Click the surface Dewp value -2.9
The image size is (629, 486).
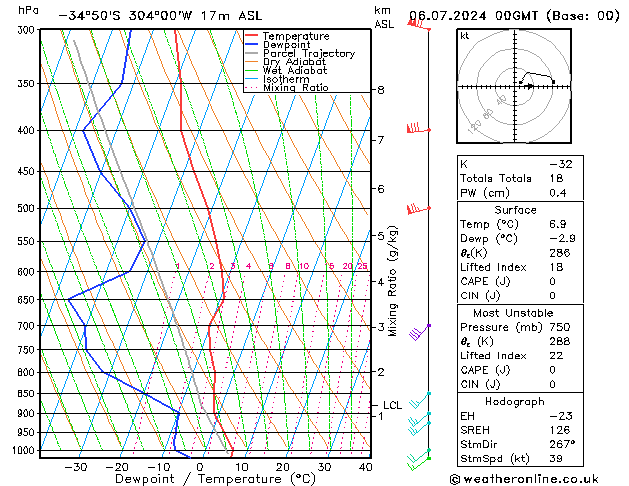coord(562,239)
